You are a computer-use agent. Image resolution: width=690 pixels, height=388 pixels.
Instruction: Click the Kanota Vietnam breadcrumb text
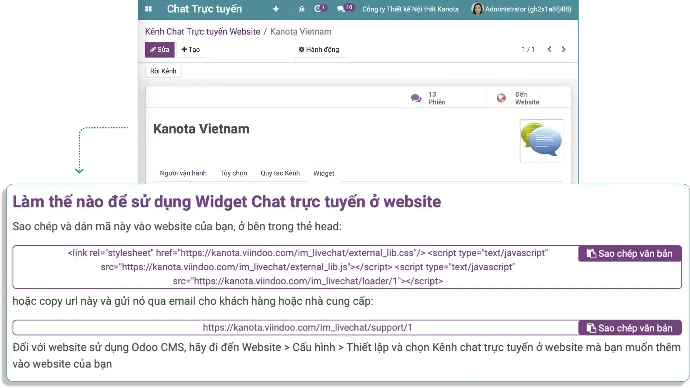pyautogui.click(x=301, y=32)
